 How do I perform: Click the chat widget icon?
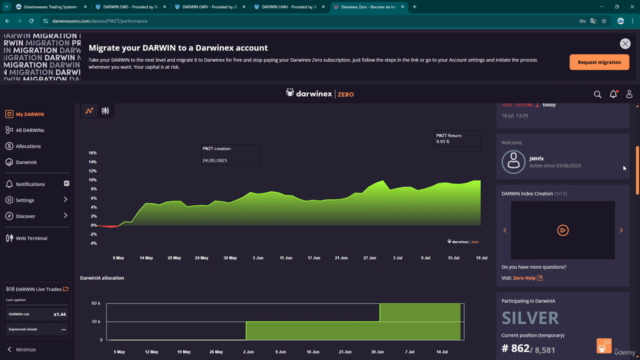(604, 345)
